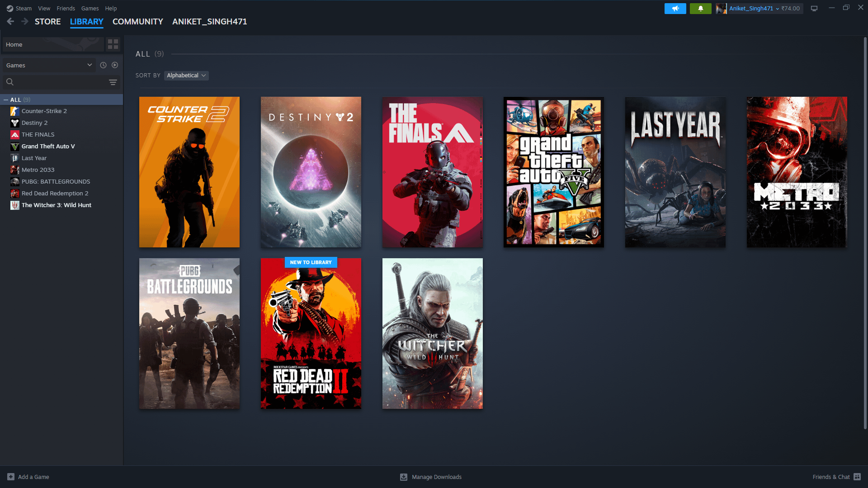
Task: Toggle the ready to play filter icon
Action: point(115,65)
